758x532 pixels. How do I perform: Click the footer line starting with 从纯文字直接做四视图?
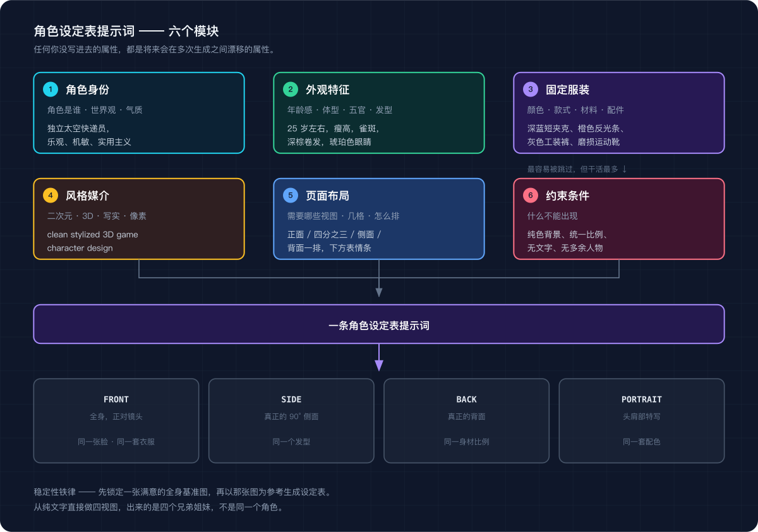click(159, 507)
